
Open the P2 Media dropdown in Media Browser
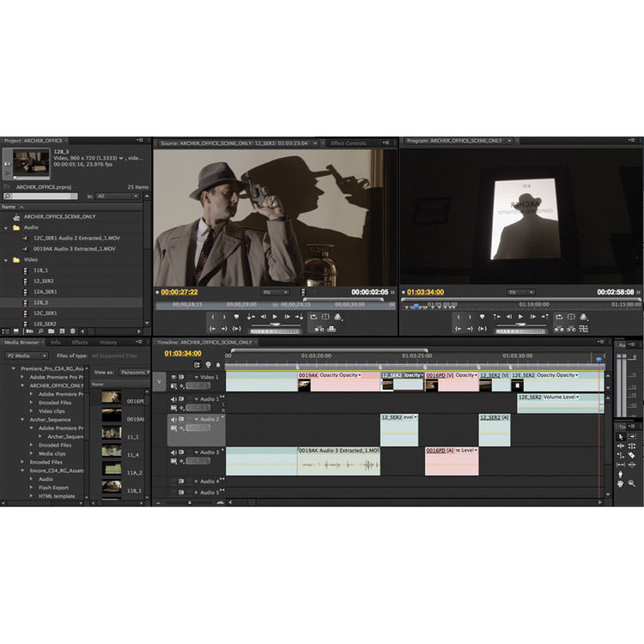click(25, 354)
